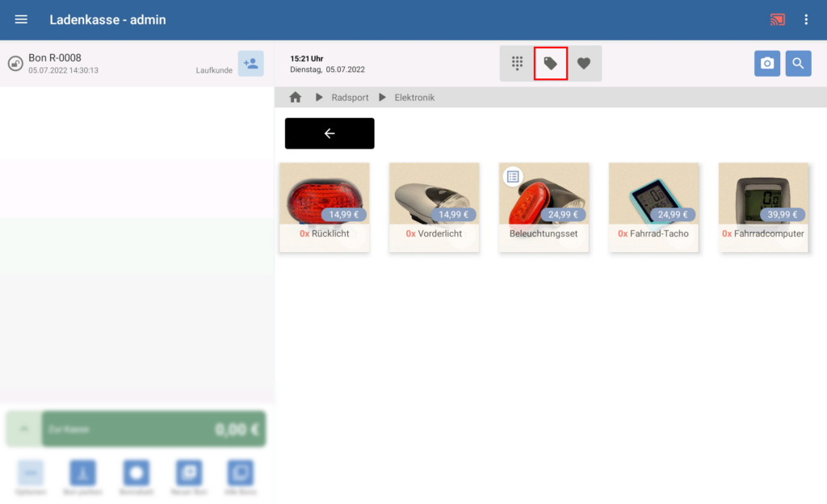
Task: Open the camera barcode scanner
Action: click(x=767, y=64)
